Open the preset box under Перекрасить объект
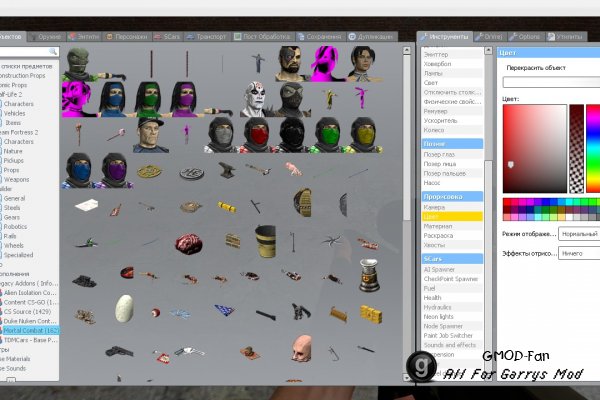The width and height of the screenshot is (600, 400). 551,82
